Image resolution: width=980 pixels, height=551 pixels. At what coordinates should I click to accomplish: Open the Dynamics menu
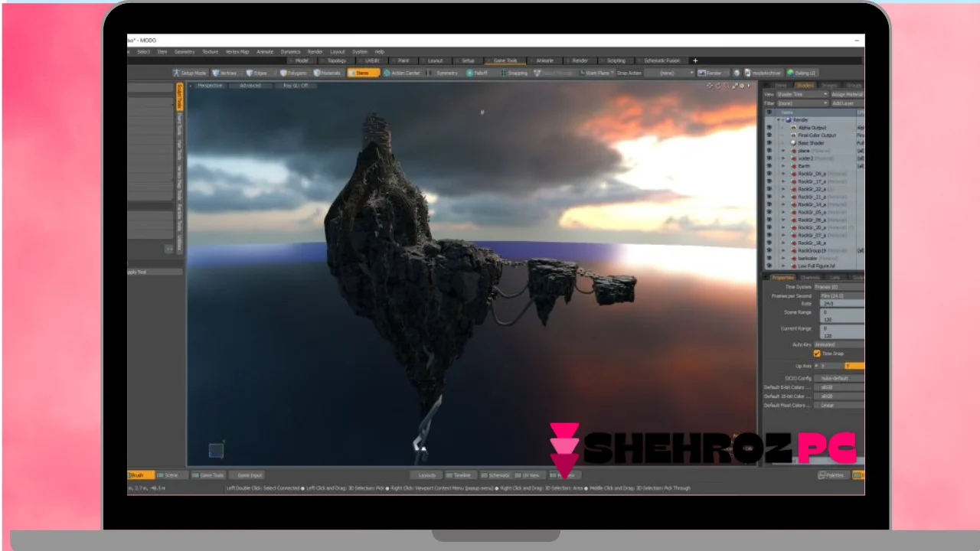(x=290, y=51)
